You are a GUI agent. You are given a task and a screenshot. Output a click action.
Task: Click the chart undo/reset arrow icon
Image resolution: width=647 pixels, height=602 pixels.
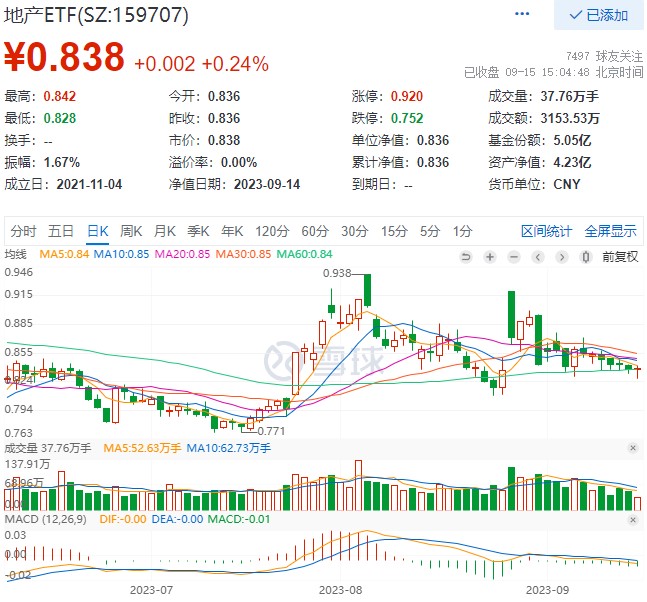(x=465, y=257)
